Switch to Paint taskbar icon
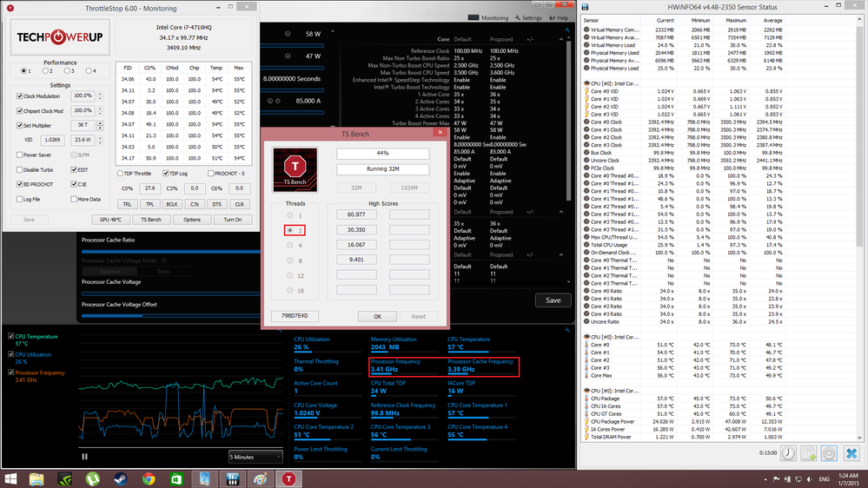Screen dimensions: 868x488 pyautogui.click(x=261, y=478)
